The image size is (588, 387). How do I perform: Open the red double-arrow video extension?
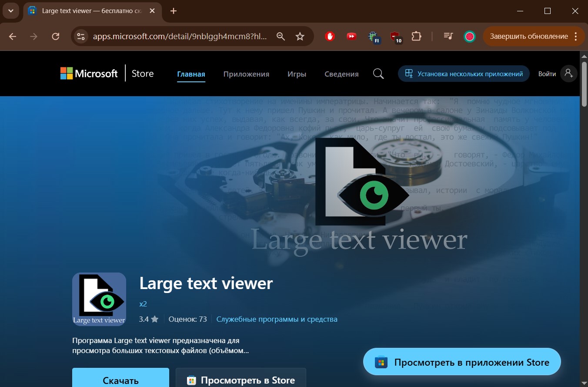tap(351, 37)
